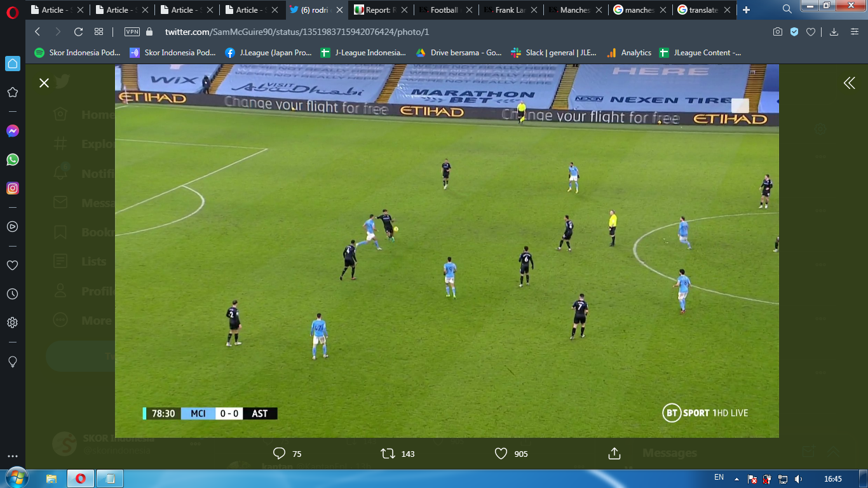Reload the current page

pos(79,32)
